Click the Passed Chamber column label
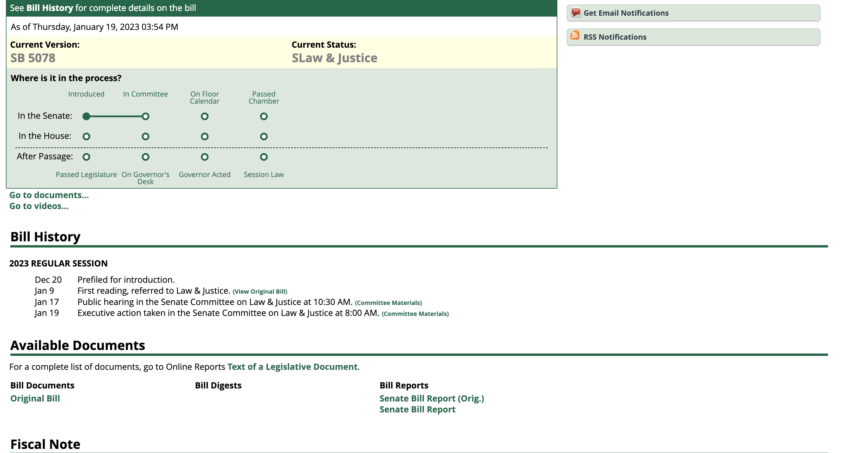The image size is (868, 453). coord(264,97)
